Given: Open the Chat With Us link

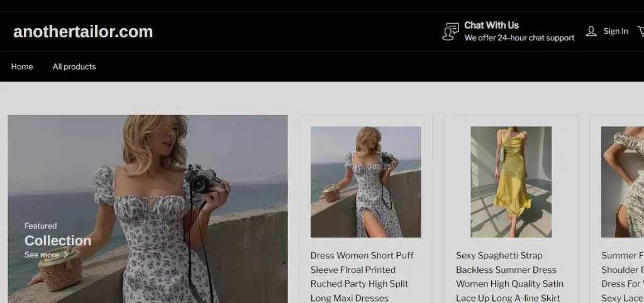Looking at the screenshot, I should coord(491,25).
